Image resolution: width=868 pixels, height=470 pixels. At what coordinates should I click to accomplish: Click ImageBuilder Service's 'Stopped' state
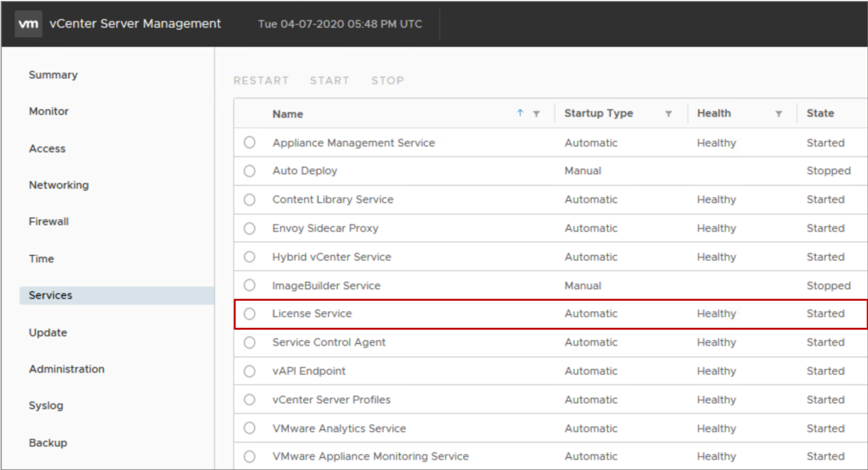click(829, 285)
